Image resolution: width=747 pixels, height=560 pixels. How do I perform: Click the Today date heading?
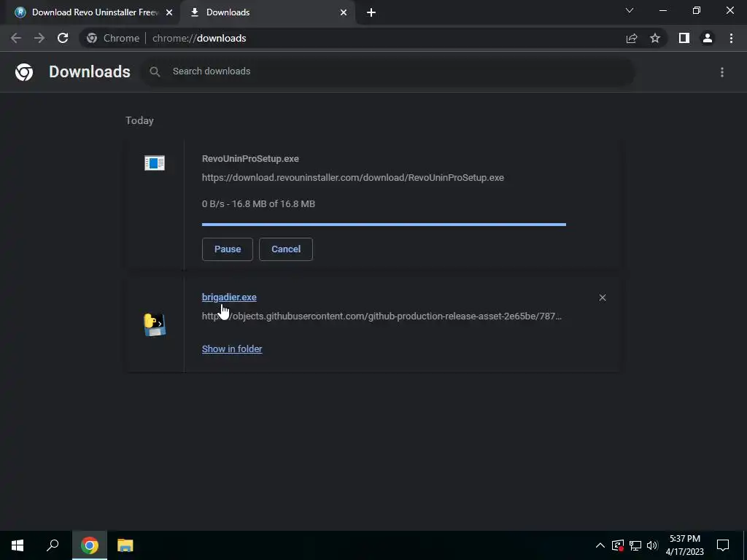[139, 120]
